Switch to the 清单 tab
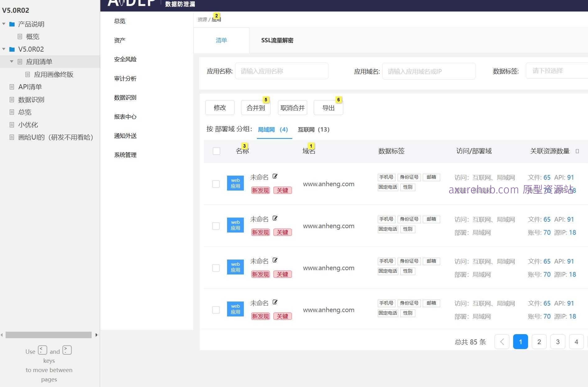The height and width of the screenshot is (387, 588). (x=221, y=40)
